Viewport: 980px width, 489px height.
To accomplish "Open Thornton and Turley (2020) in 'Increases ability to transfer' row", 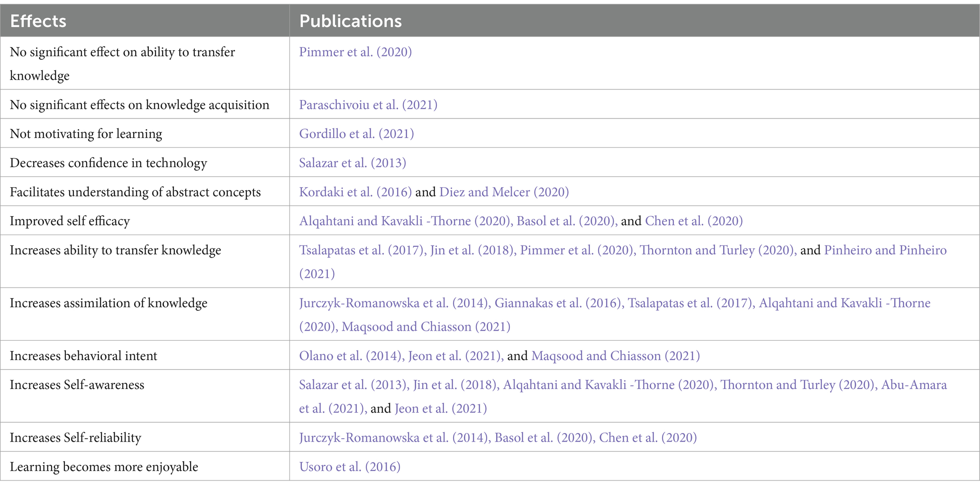I will pyautogui.click(x=718, y=250).
